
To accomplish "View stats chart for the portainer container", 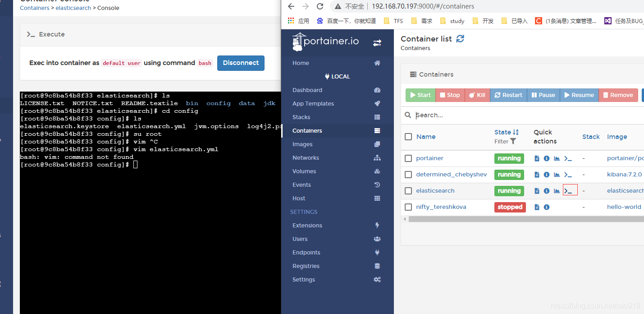I will coord(557,158).
